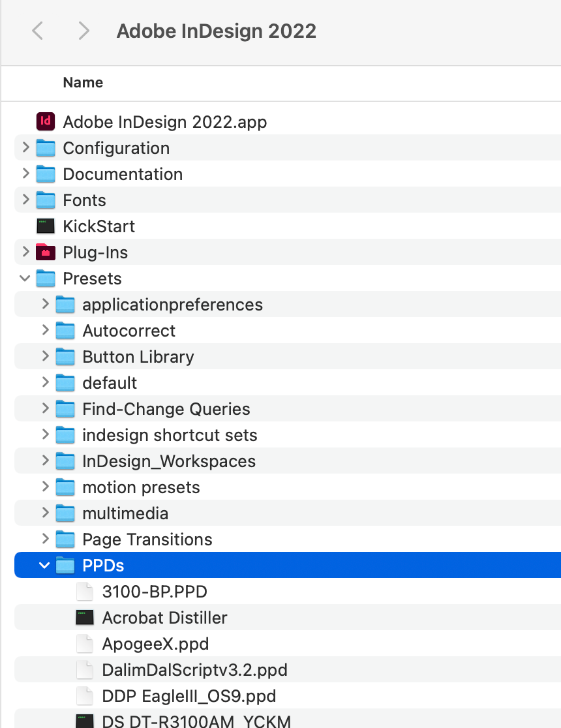Click the Configuration folder icon

(46, 148)
